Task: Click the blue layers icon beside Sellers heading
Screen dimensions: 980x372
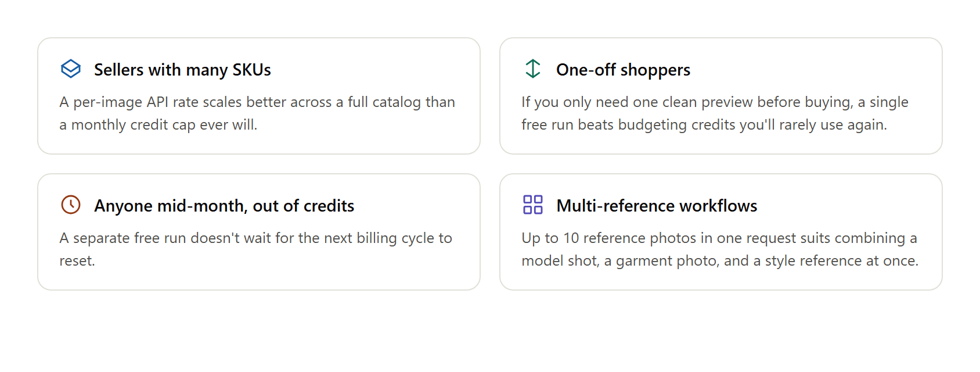Action: (x=71, y=69)
